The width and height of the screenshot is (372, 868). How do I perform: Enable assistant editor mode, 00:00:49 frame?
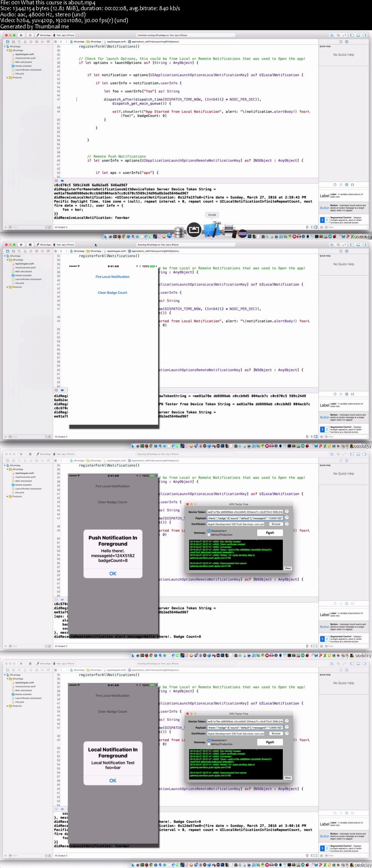coord(338,35)
